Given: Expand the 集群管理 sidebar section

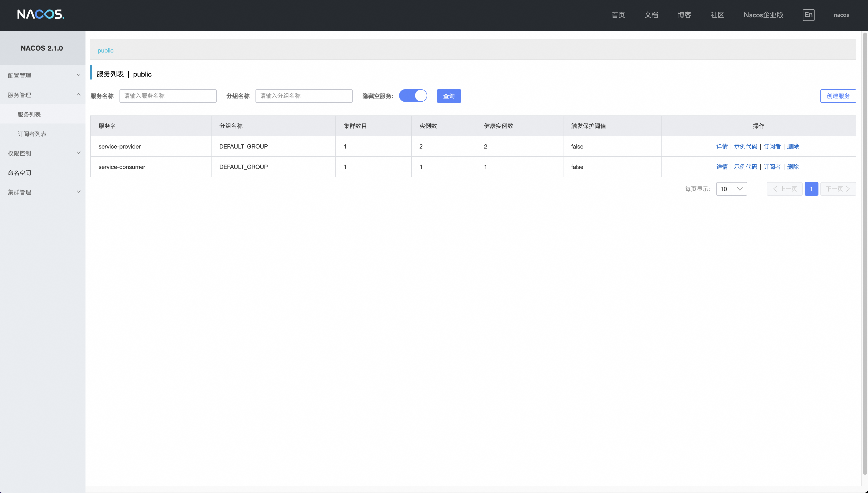Looking at the screenshot, I should point(42,192).
